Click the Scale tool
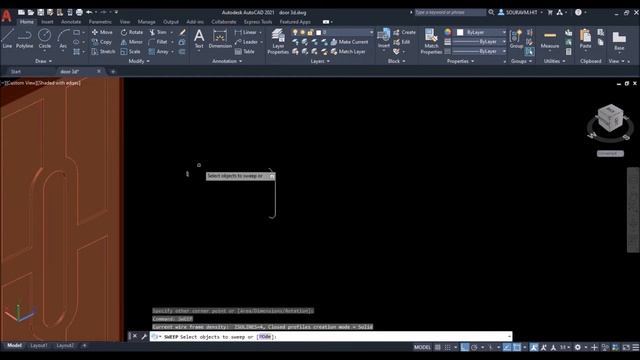 click(x=130, y=51)
